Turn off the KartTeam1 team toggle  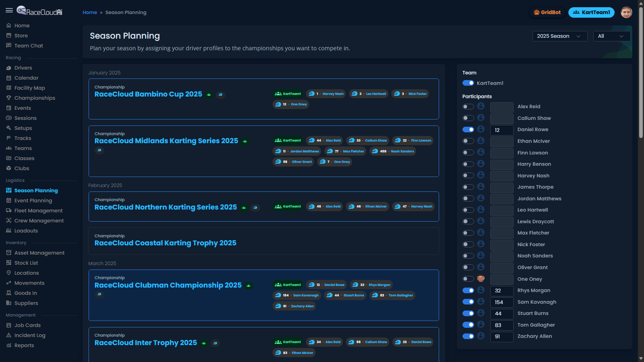pos(468,83)
